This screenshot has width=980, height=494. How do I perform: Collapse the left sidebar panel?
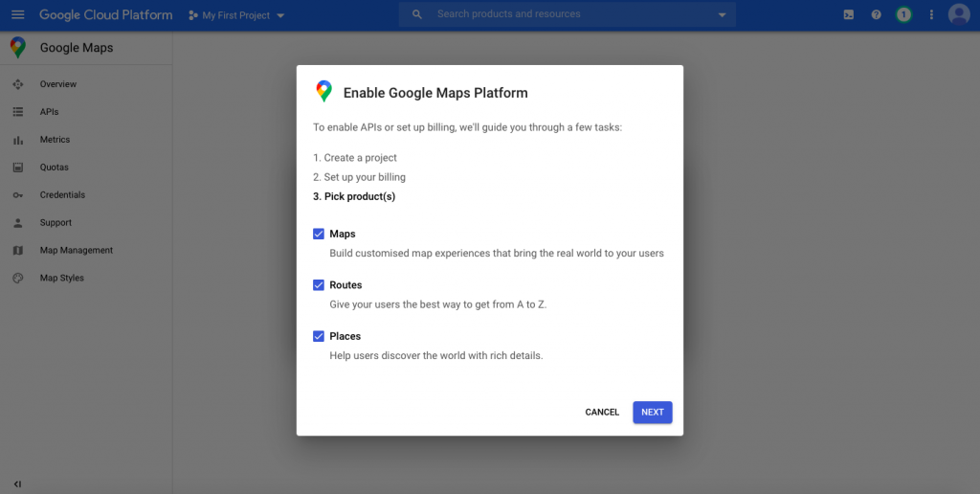17,483
